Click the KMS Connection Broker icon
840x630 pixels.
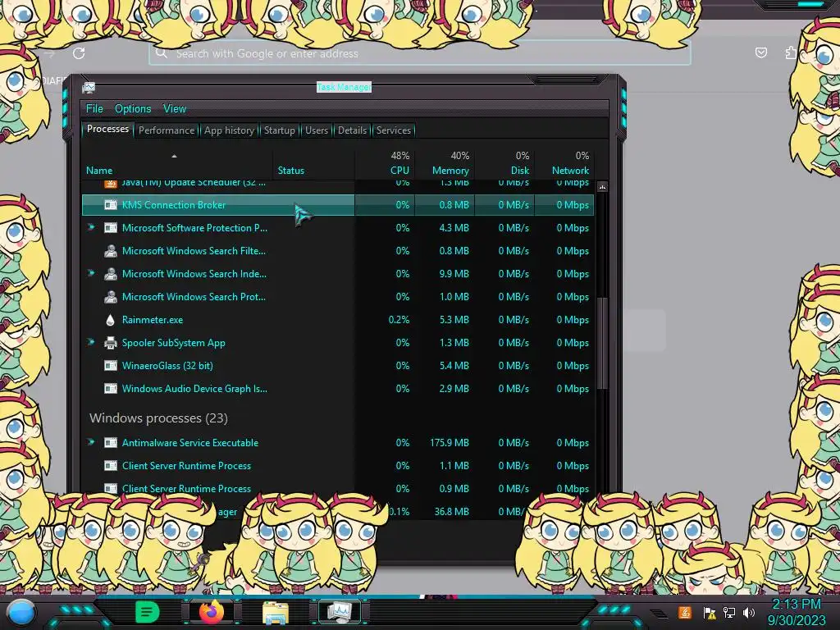click(111, 204)
